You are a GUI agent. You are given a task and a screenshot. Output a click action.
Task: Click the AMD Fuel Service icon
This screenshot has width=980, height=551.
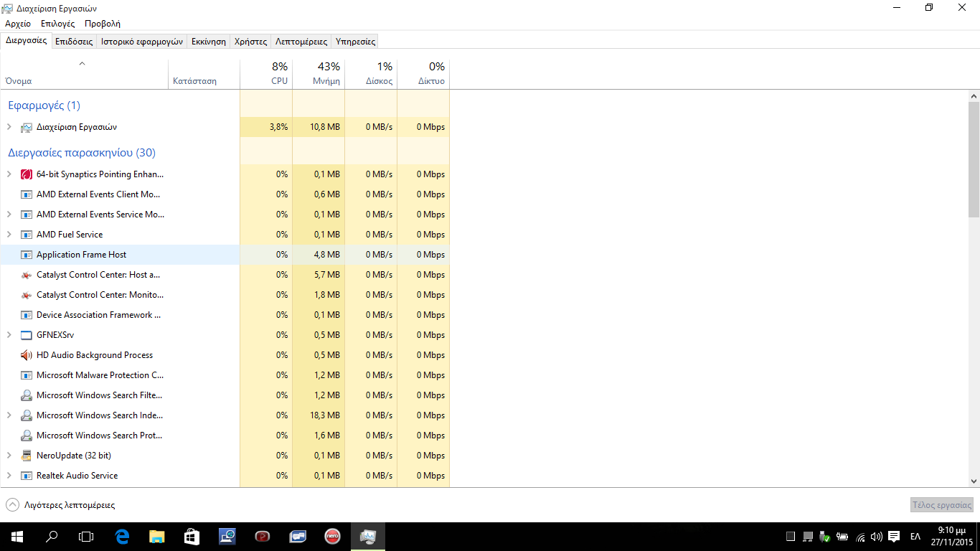[x=27, y=235]
